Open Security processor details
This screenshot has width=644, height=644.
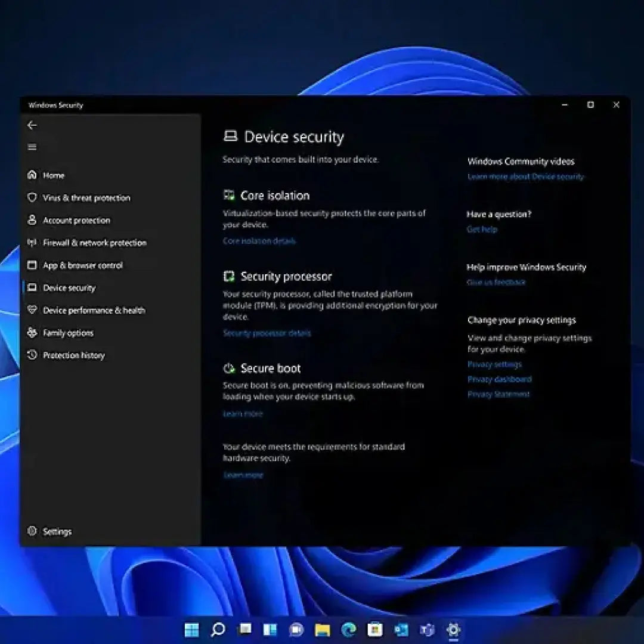(x=267, y=333)
